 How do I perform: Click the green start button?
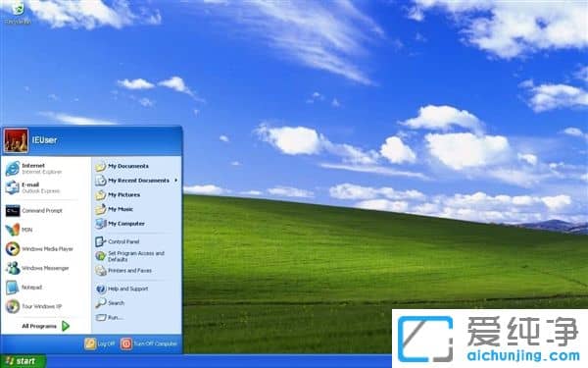point(23,361)
